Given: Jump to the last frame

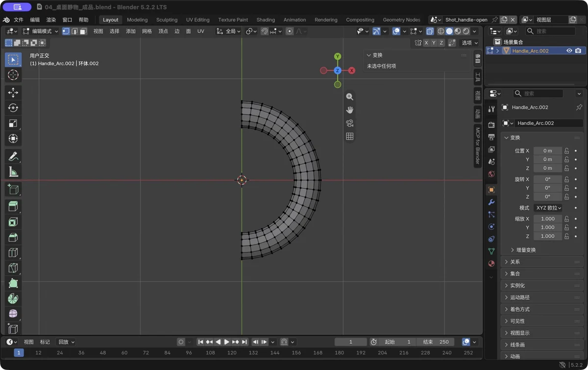Looking at the screenshot, I should coord(245,342).
